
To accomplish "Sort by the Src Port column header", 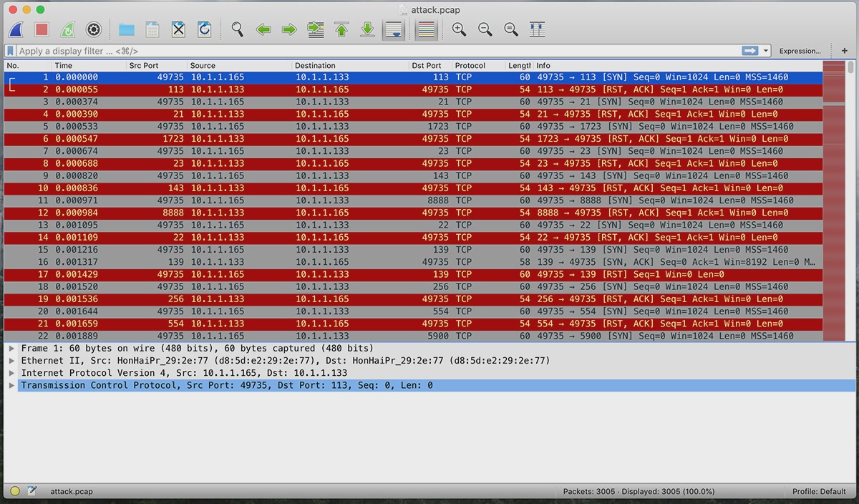I will pyautogui.click(x=156, y=65).
